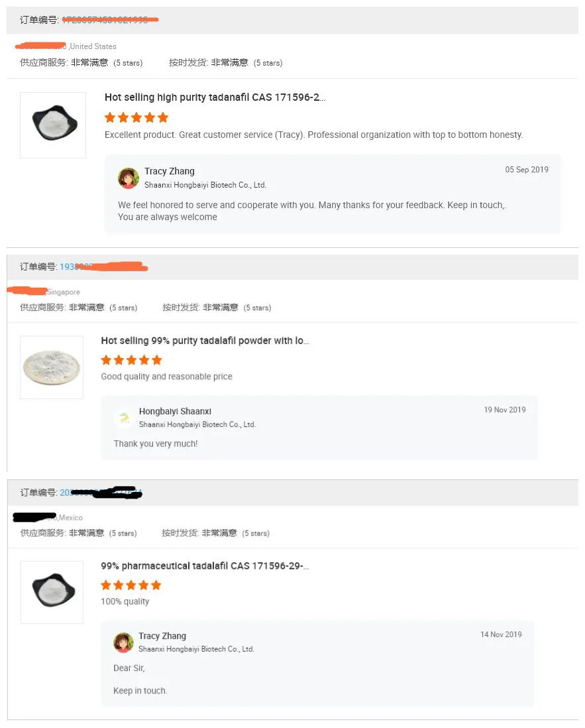Click the 'Excellent product. Great customer service' review text
This screenshot has width=585, height=728.
(x=313, y=135)
